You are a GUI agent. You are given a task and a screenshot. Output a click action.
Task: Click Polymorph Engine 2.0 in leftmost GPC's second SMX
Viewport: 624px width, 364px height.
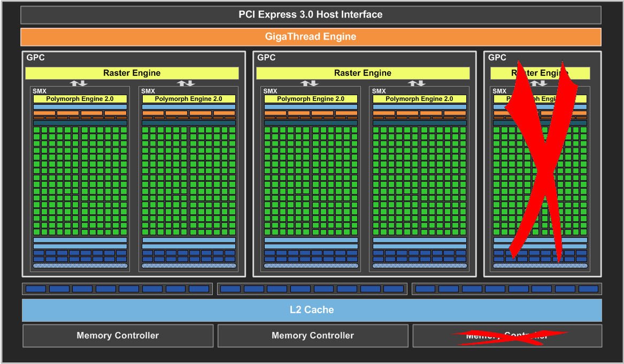189,99
